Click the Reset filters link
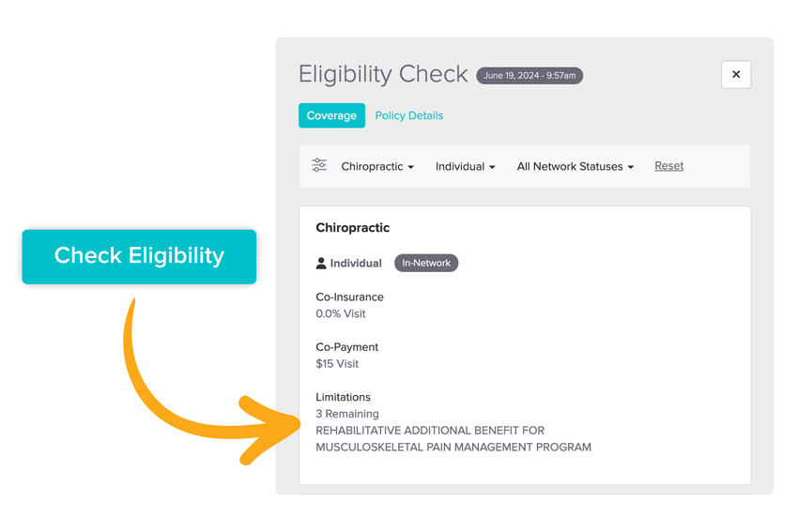This screenshot has width=798, height=532. click(669, 166)
